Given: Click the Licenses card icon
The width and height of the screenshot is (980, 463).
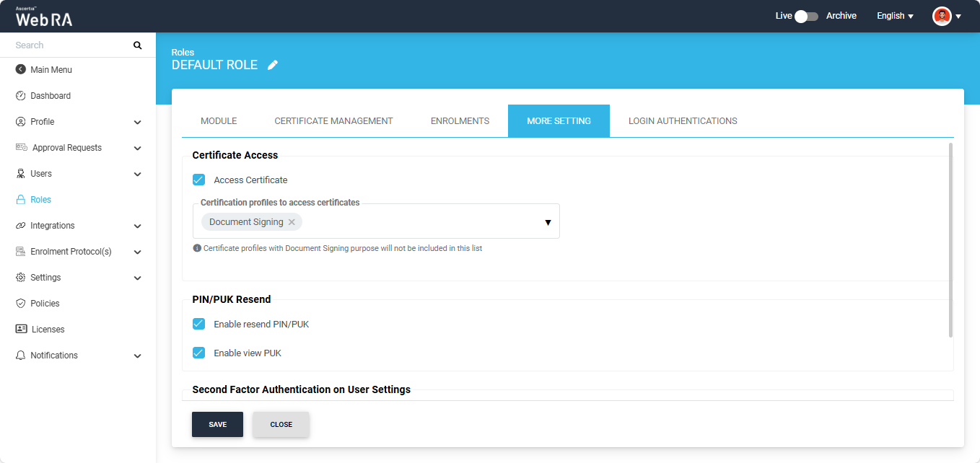Looking at the screenshot, I should click(x=21, y=330).
